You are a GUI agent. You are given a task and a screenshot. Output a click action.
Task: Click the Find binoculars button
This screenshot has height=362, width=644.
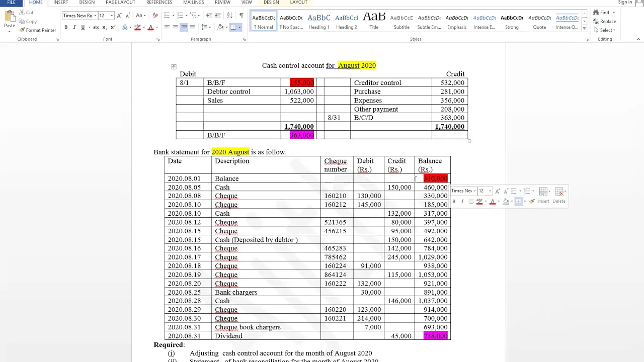click(x=601, y=13)
